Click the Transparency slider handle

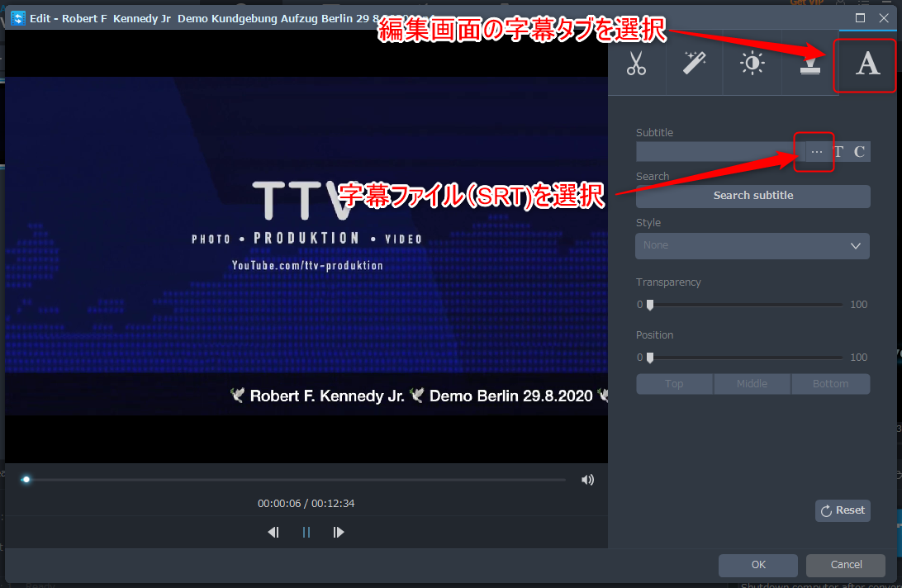coord(650,305)
